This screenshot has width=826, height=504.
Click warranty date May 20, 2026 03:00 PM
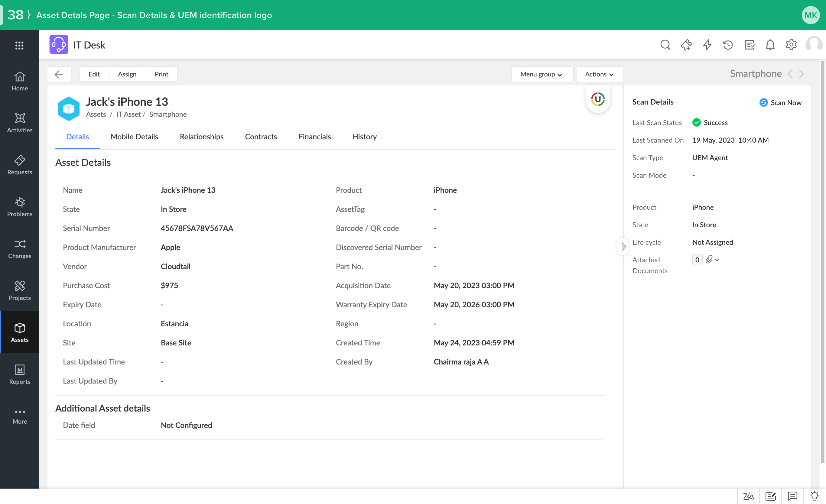(474, 305)
